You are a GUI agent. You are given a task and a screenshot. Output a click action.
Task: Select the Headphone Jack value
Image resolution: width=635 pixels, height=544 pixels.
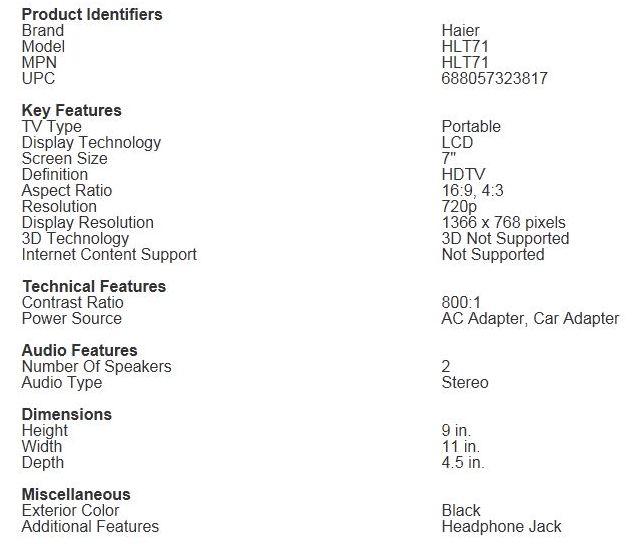tap(501, 527)
